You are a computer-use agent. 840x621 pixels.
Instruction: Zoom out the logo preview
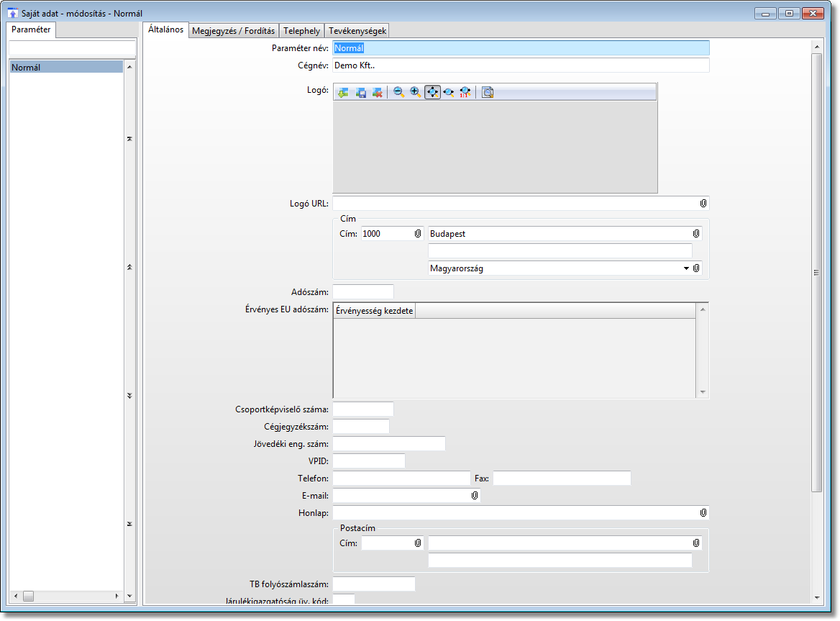[x=398, y=92]
